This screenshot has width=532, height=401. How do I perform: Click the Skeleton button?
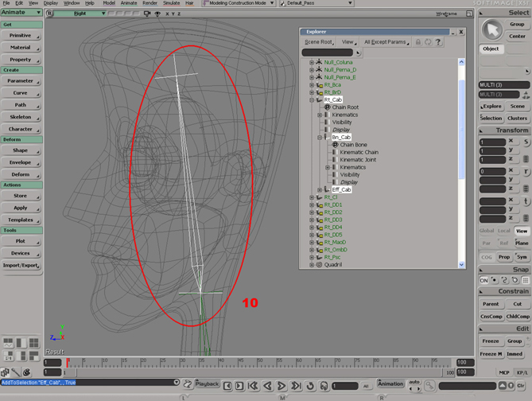21,117
